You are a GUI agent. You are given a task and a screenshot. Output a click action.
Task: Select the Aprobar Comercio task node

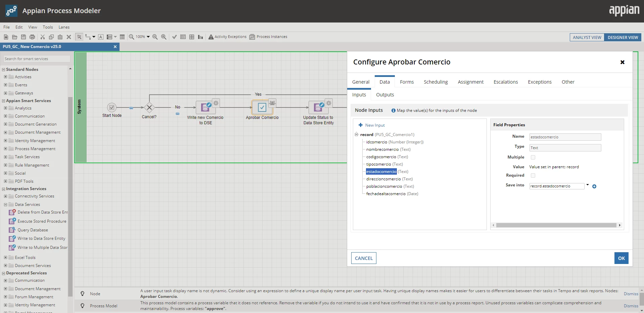point(262,107)
